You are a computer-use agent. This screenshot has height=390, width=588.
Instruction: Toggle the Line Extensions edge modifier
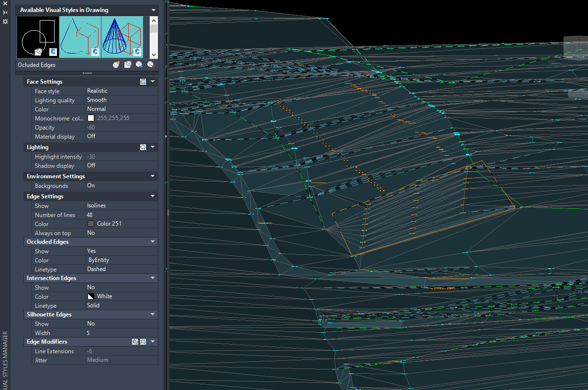(x=135, y=341)
